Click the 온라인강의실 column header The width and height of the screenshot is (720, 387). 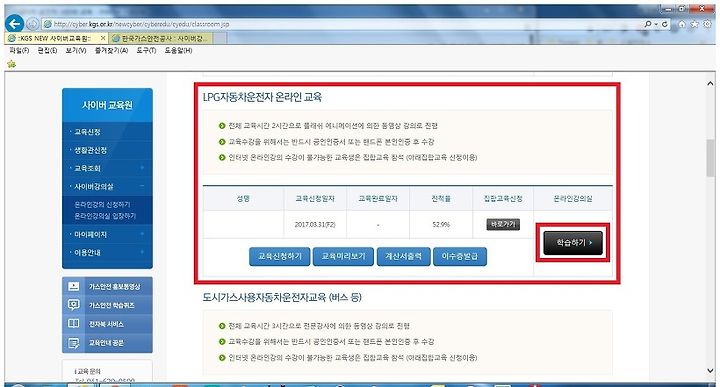(573, 199)
